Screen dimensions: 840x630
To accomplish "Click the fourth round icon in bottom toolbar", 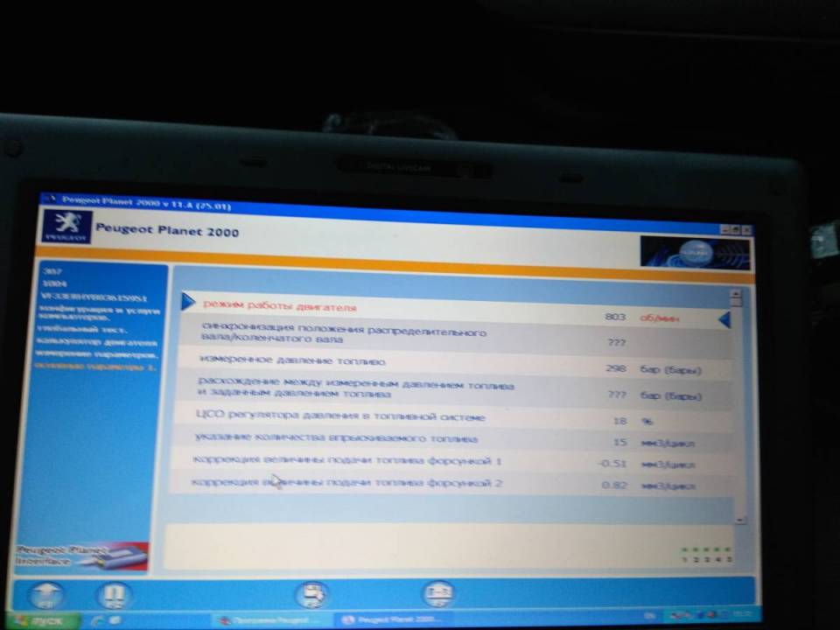I will click(437, 595).
